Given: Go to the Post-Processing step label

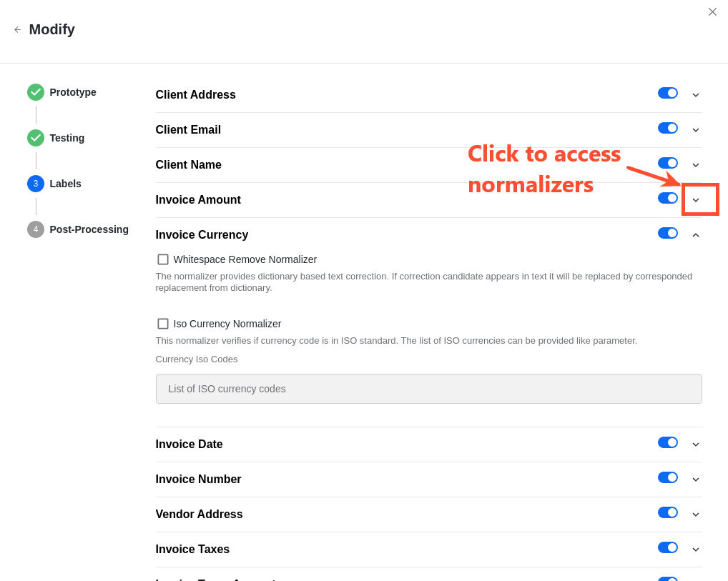Looking at the screenshot, I should pyautogui.click(x=89, y=229).
